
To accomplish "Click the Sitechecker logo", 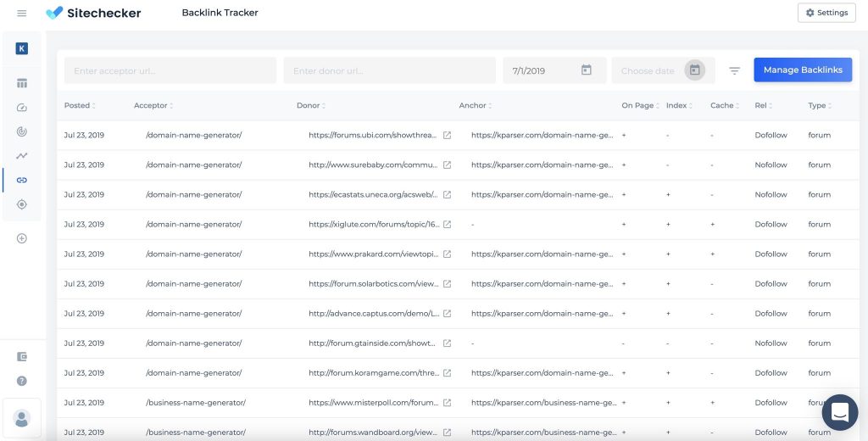I will (93, 13).
